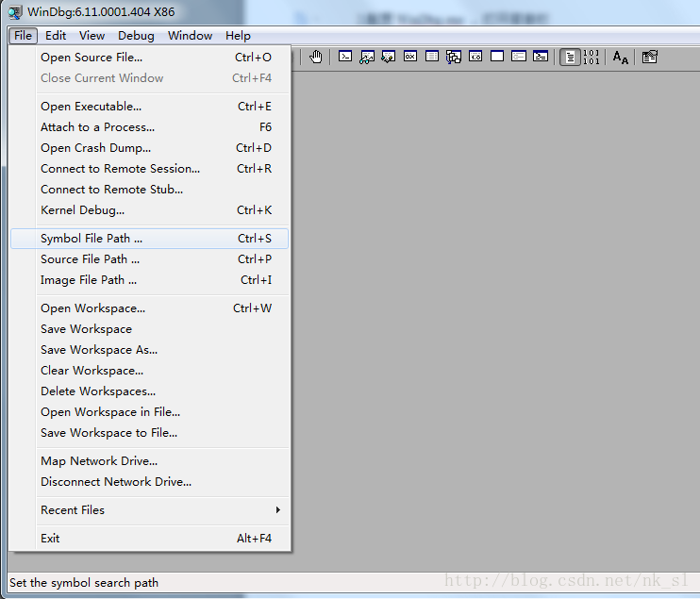The height and width of the screenshot is (599, 700).
Task: Open the Font settings AA icon
Action: [621, 58]
